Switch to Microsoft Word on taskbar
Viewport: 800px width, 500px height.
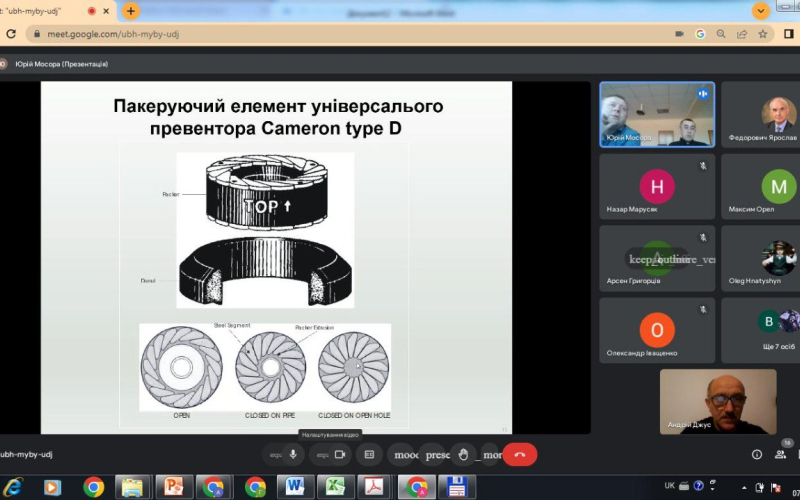pyautogui.click(x=294, y=487)
